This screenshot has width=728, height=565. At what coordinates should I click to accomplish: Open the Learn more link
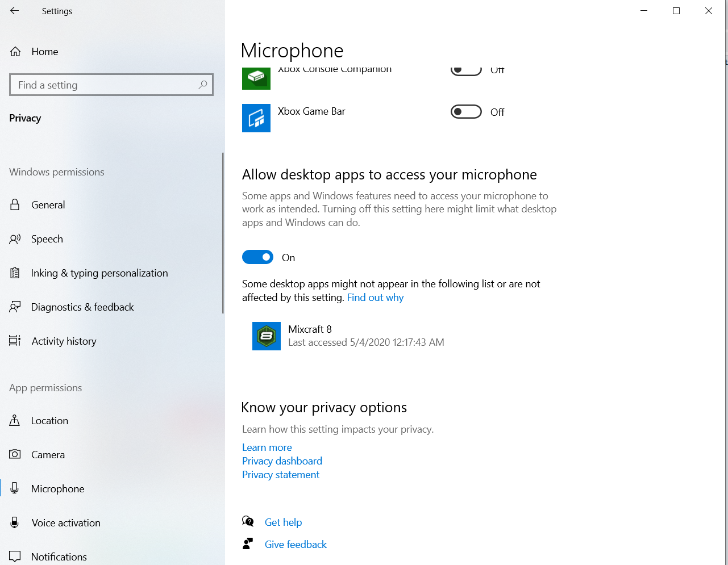267,447
